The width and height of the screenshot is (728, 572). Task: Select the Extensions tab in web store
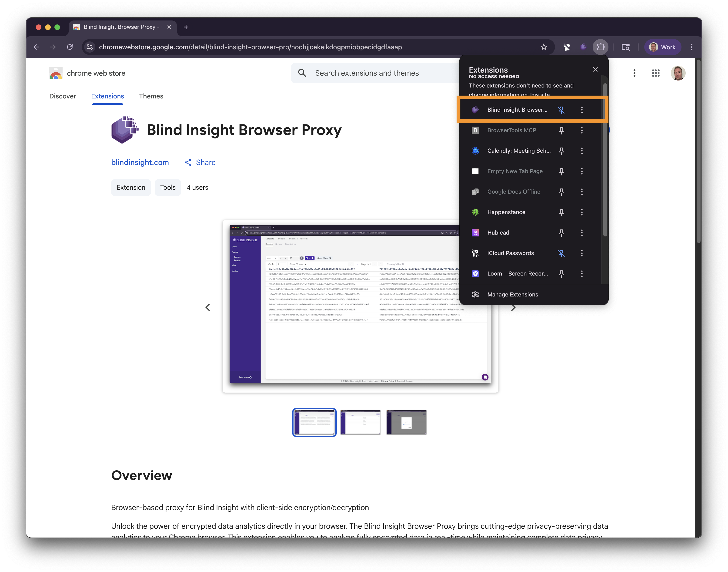point(107,96)
